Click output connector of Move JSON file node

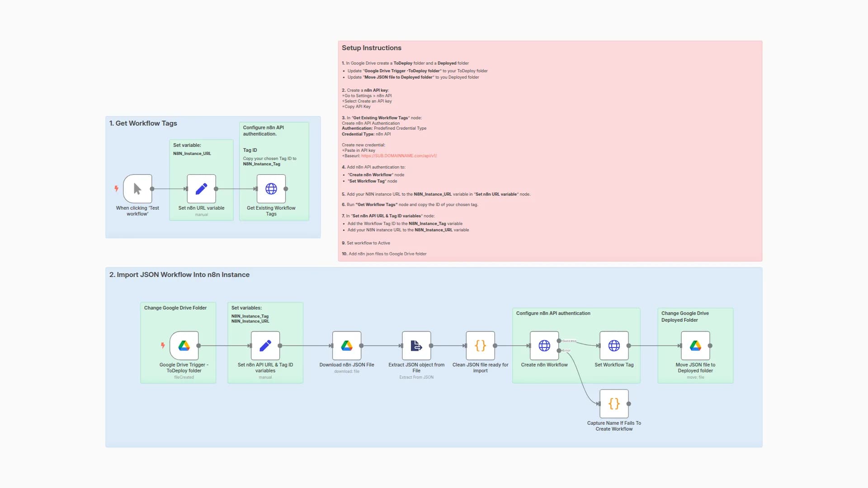pos(710,346)
